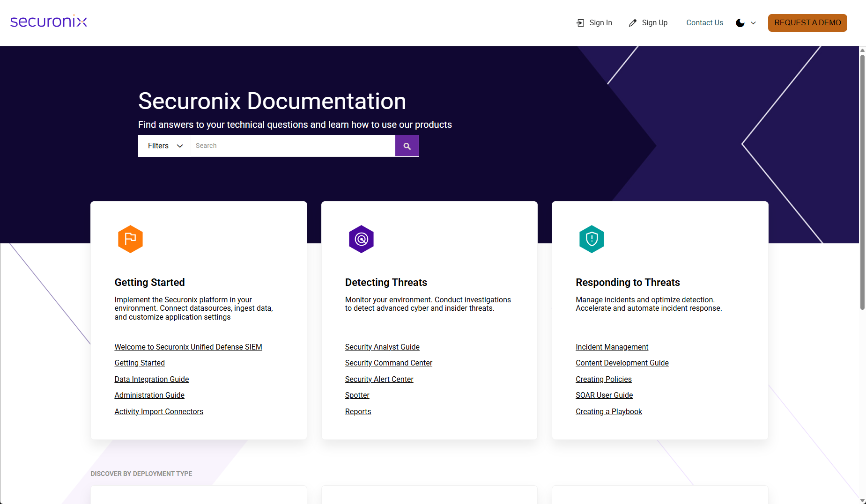Expand the theme selector chevron

coord(753,23)
